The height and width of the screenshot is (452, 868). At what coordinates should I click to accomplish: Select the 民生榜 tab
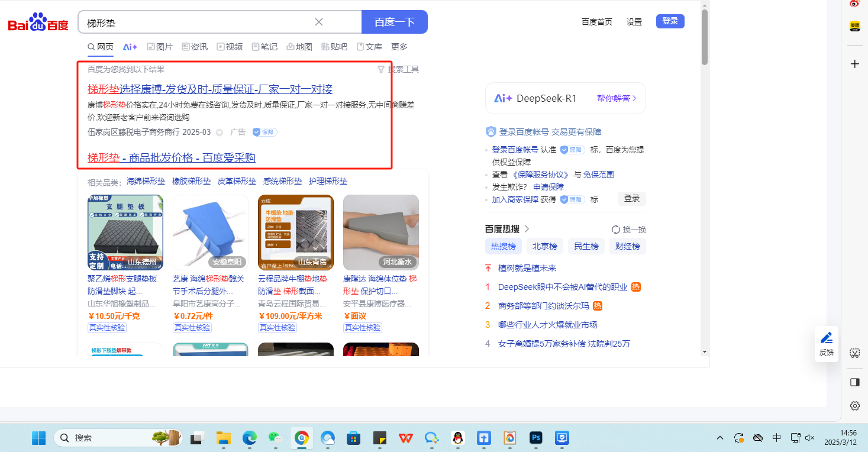point(586,246)
